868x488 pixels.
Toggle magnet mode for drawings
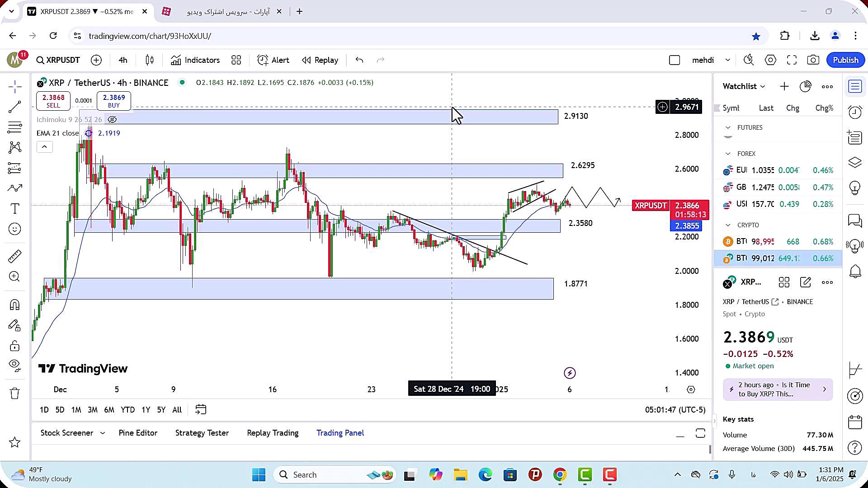click(x=15, y=305)
